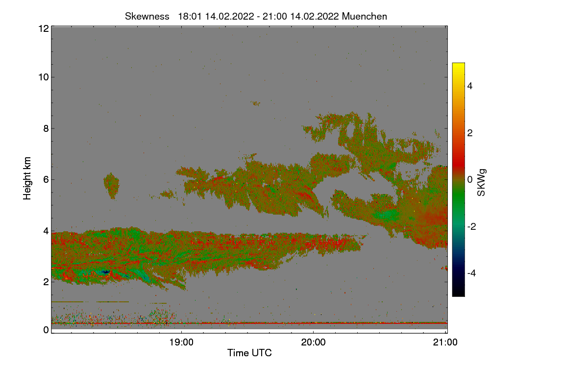588x392 pixels.
Task: Click the small isolated cloud patch near 6 km
Action: coord(111,186)
